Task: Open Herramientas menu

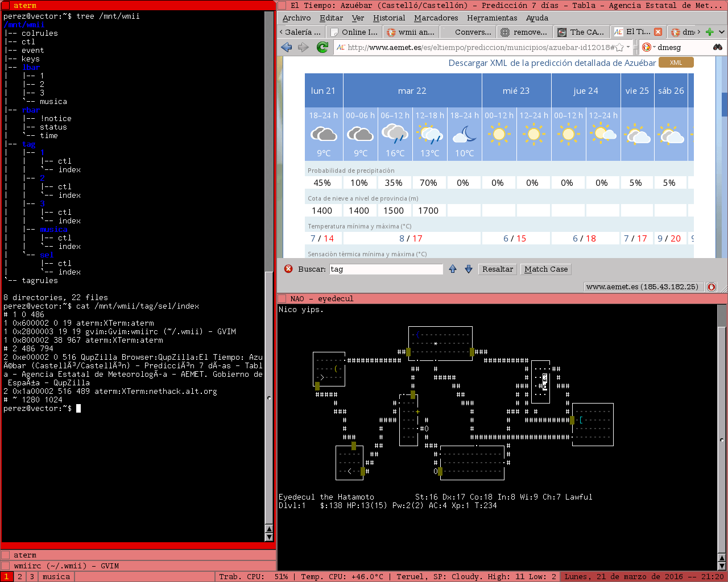Action: click(492, 18)
